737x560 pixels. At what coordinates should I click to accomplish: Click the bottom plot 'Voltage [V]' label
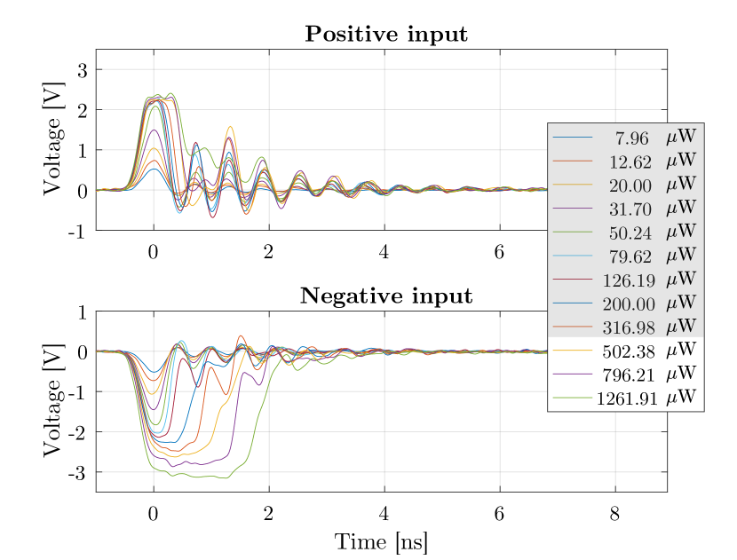tap(52, 401)
